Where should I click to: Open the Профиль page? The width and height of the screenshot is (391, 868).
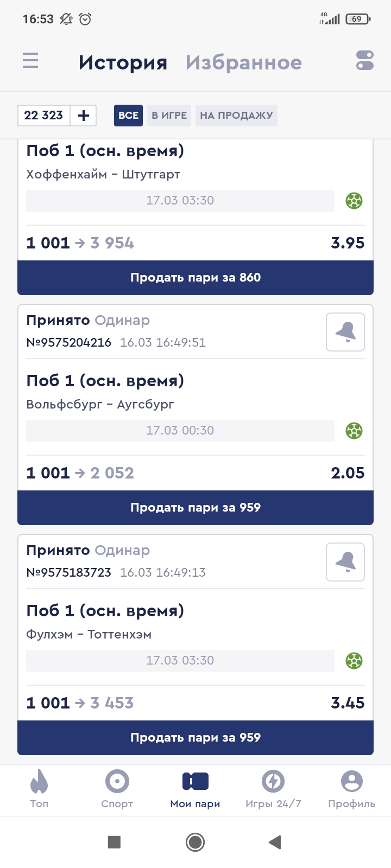click(351, 789)
